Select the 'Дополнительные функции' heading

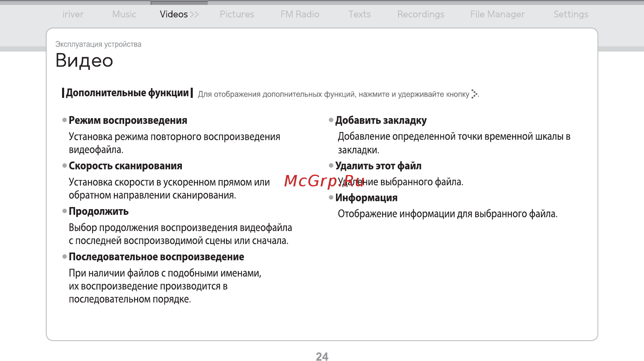coord(127,93)
